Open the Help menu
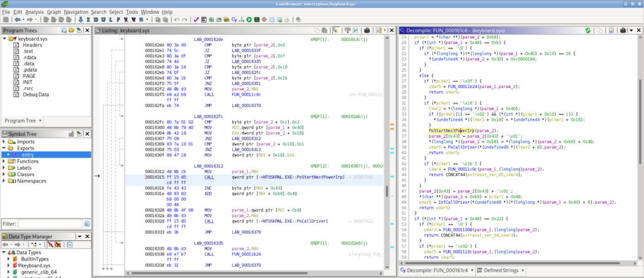644x278 pixels. click(x=167, y=12)
